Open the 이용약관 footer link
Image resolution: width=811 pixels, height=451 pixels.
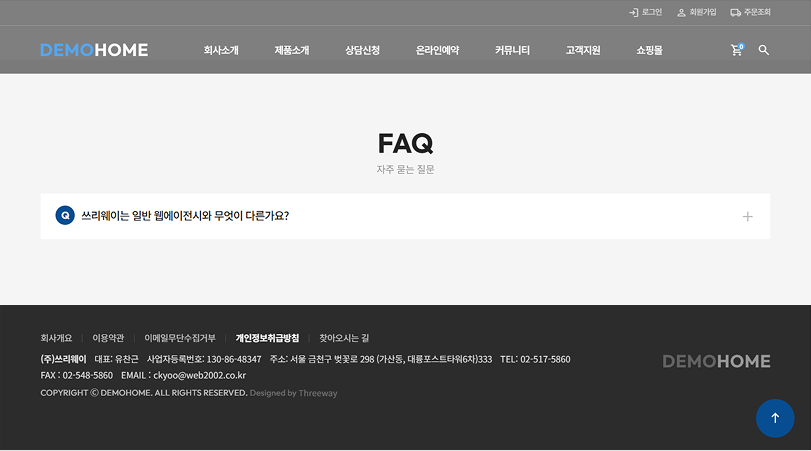pyautogui.click(x=108, y=338)
